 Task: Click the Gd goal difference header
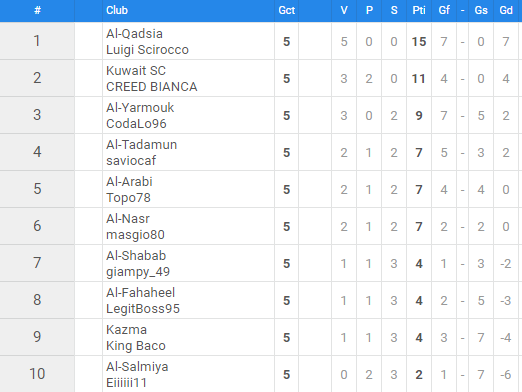[506, 10]
